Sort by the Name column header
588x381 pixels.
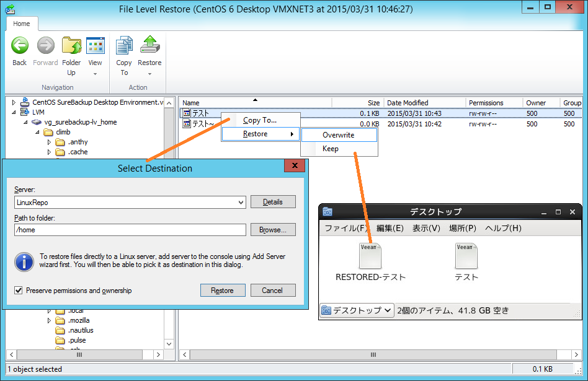[x=255, y=103]
